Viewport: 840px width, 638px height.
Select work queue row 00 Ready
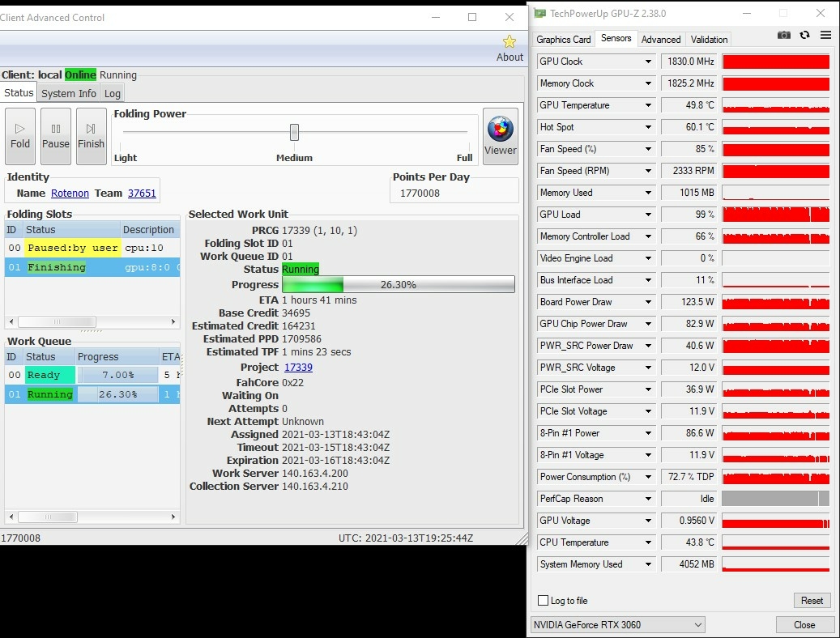click(92, 375)
